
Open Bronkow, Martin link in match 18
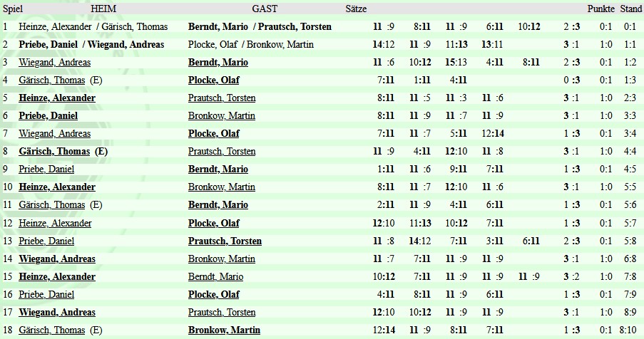pyautogui.click(x=224, y=330)
